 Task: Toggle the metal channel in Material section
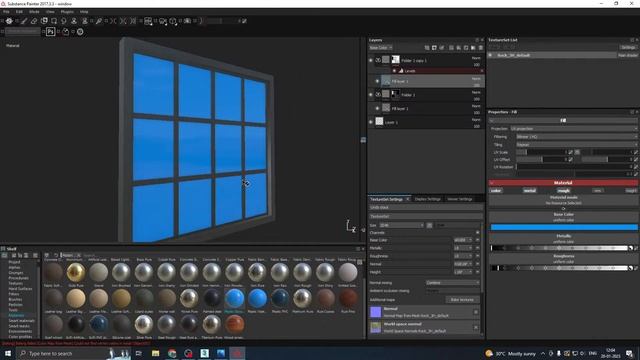[529, 191]
